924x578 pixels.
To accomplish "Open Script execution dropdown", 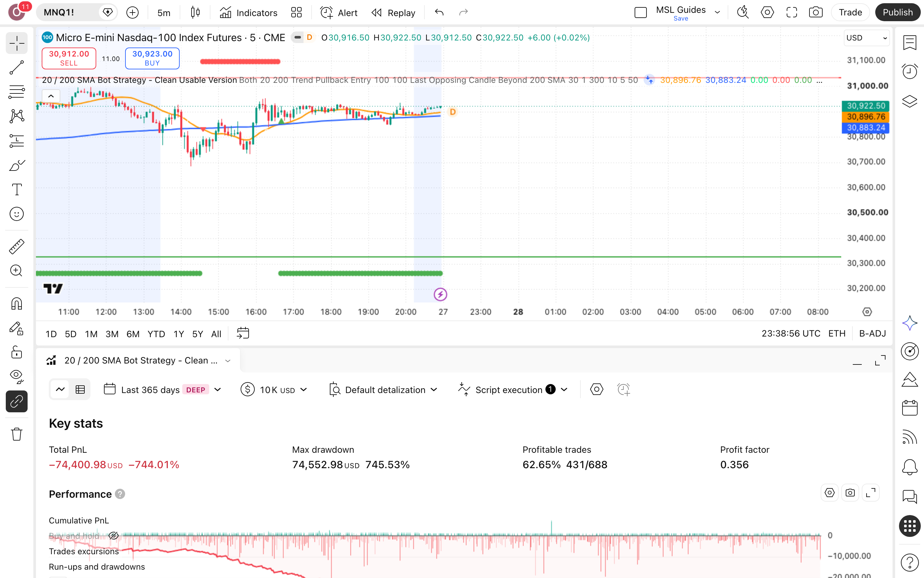I will [x=513, y=390].
